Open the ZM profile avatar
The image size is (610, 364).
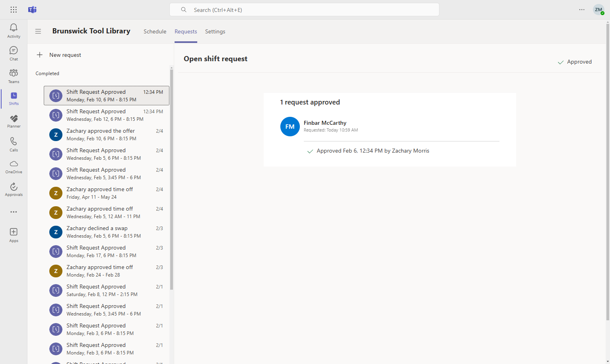(x=598, y=10)
